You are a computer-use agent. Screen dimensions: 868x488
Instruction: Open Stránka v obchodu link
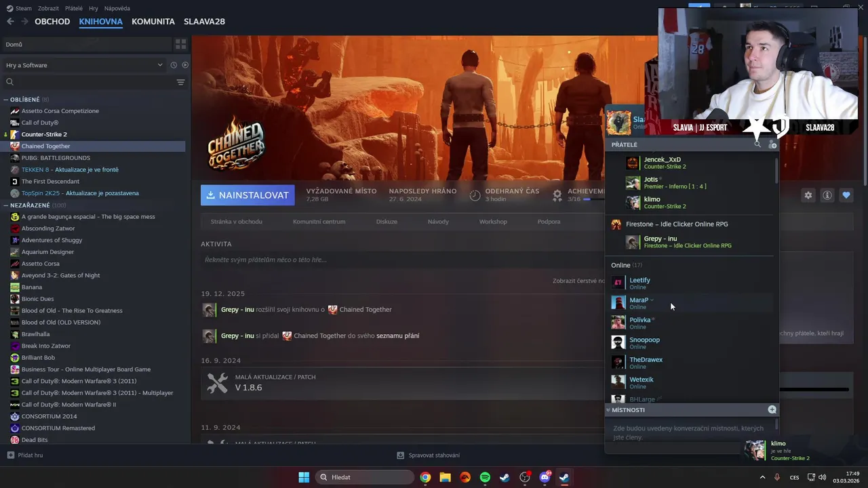[237, 222]
